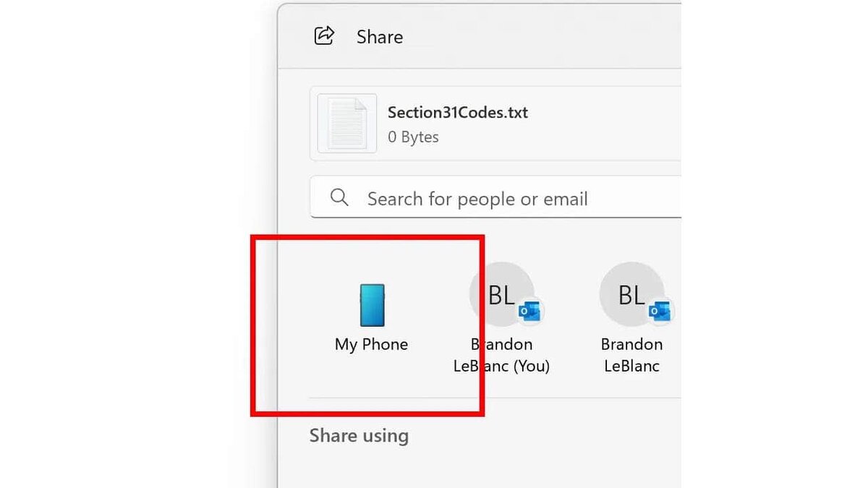Click the "Brandon LeBlanc" name under second avatar
This screenshot has width=868, height=488.
click(631, 355)
